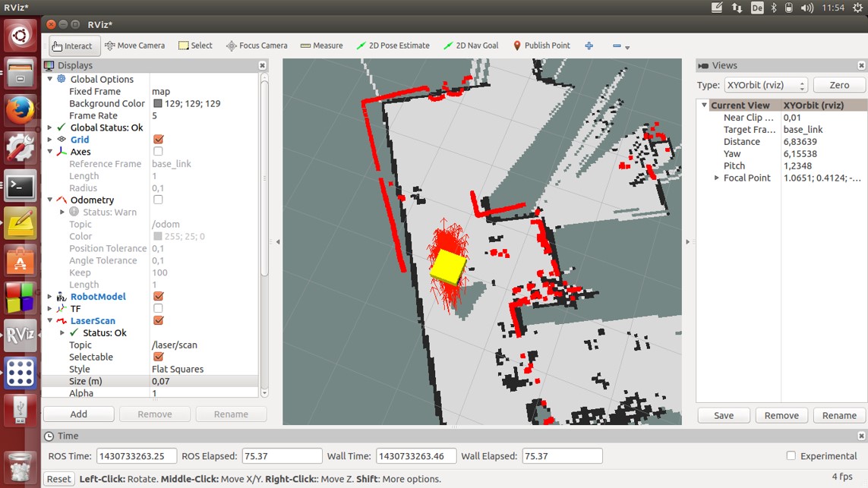868x488 pixels.
Task: Click the blue plus add-tool icon
Action: point(589,46)
